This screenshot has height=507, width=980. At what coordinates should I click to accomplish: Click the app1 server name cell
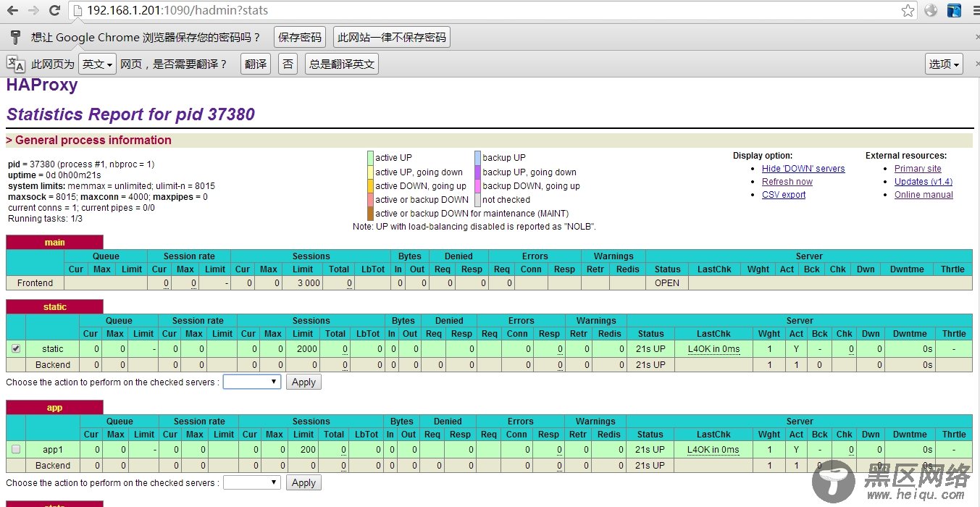pos(53,450)
